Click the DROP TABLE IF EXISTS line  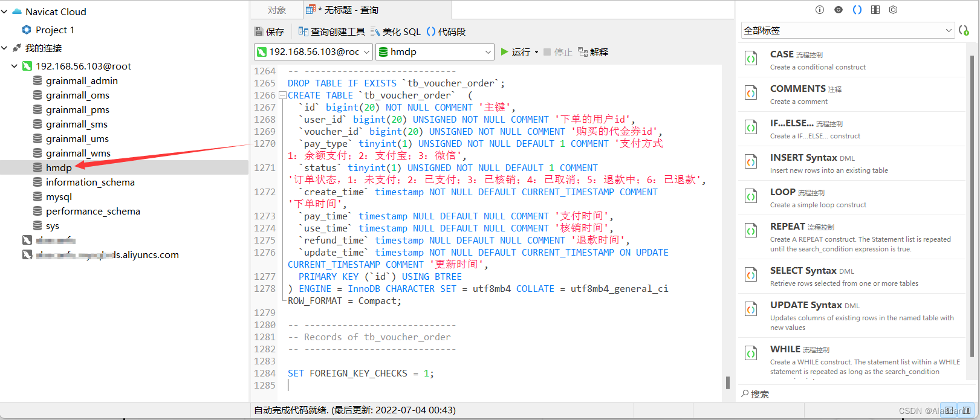click(396, 83)
